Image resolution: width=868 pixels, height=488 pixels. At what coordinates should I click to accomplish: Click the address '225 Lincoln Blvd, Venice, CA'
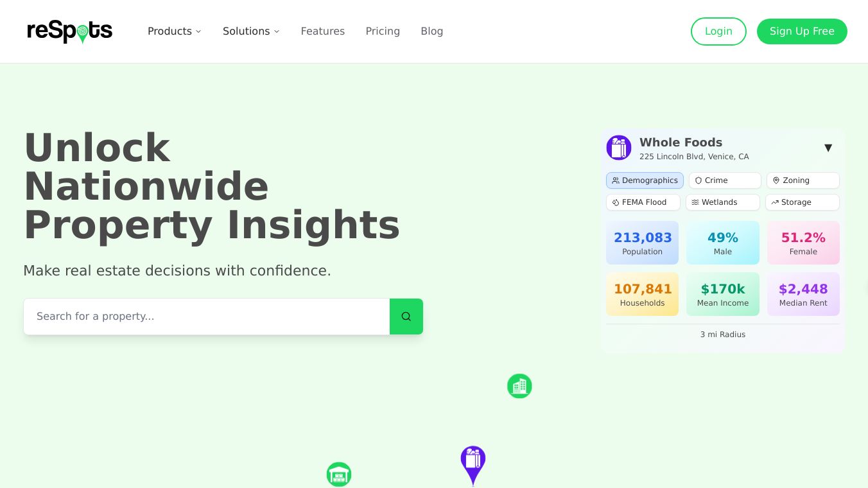694,157
